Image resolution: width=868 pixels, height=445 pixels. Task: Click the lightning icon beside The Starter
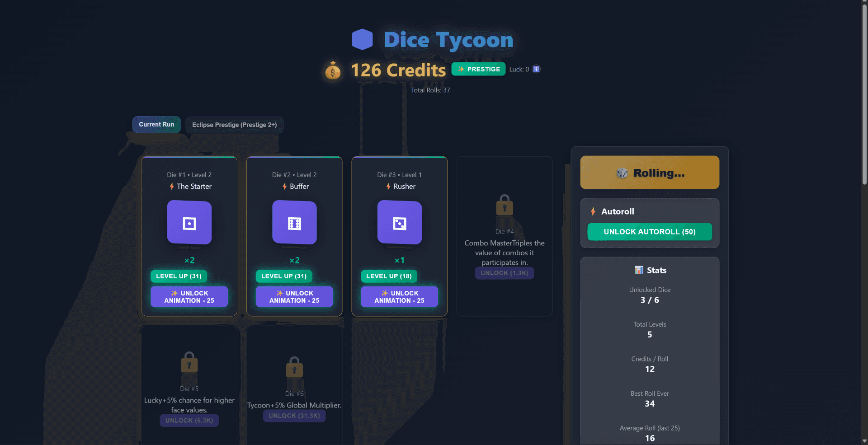point(172,186)
